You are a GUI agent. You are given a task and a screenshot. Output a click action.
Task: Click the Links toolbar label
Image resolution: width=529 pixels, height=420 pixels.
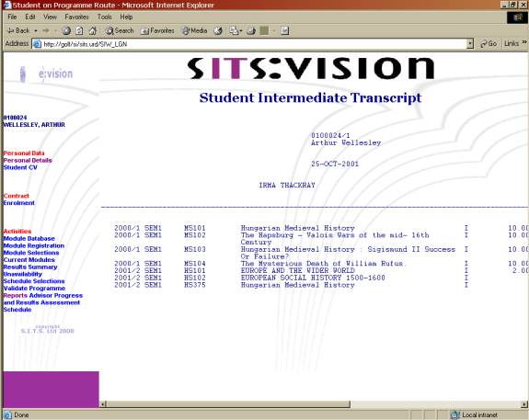[512, 43]
